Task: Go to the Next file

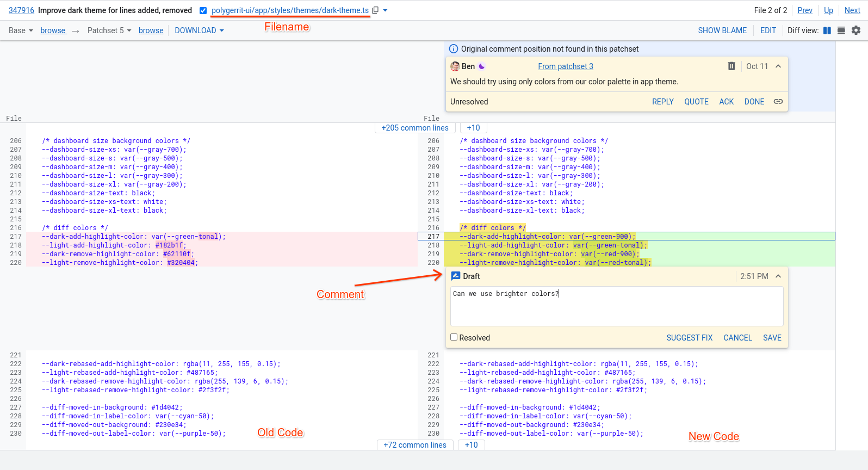Action: (852, 10)
